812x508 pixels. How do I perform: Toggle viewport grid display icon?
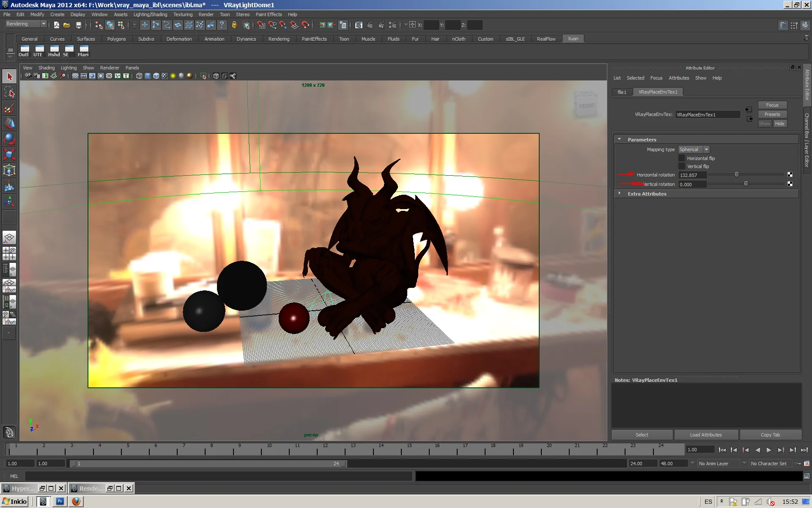pyautogui.click(x=75, y=76)
